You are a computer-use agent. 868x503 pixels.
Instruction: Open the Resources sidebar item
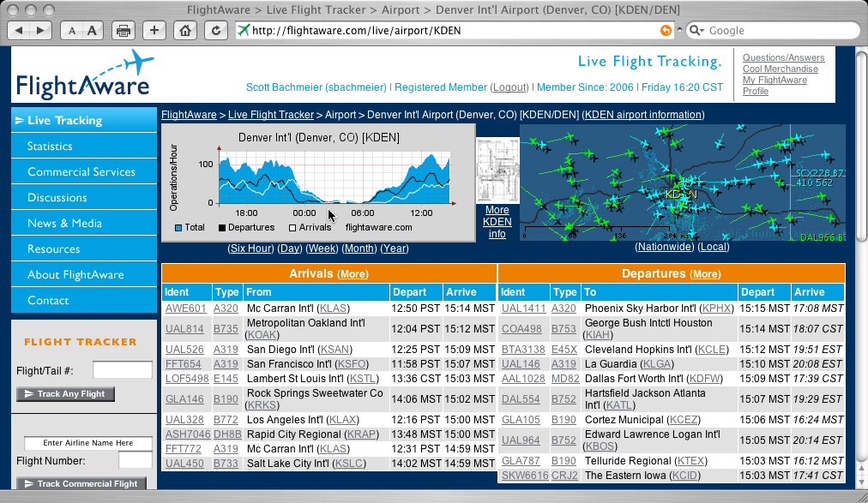point(84,249)
